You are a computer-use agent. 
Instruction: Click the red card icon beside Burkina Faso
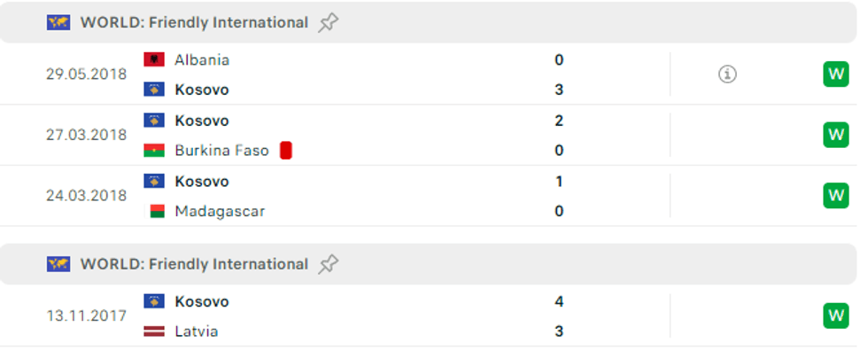286,151
